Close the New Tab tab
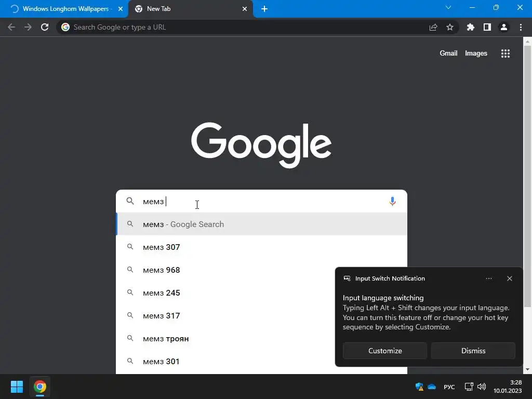532x399 pixels. (x=245, y=9)
